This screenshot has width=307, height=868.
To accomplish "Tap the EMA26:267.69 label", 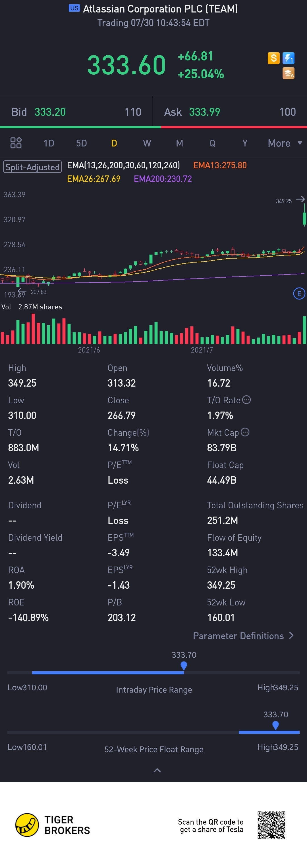I will point(94,179).
